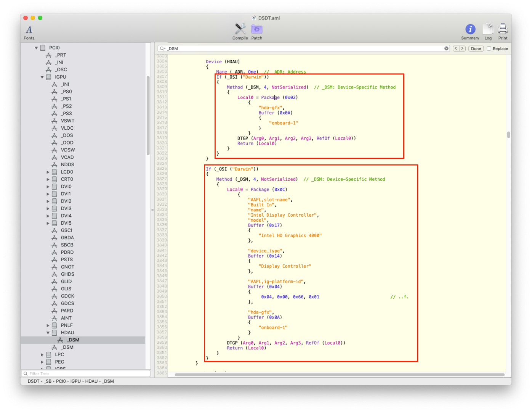Show the Summary info

click(x=470, y=29)
